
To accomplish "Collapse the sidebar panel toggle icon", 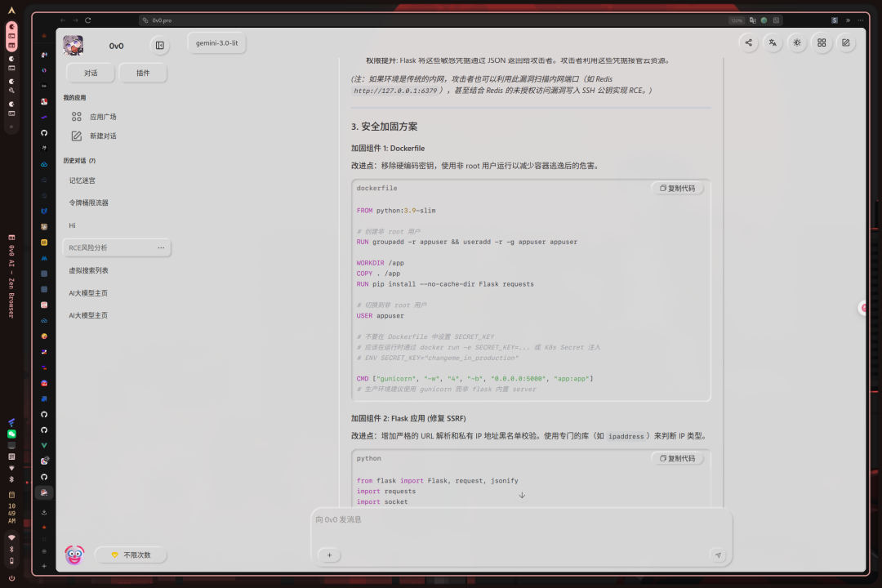I will (160, 46).
